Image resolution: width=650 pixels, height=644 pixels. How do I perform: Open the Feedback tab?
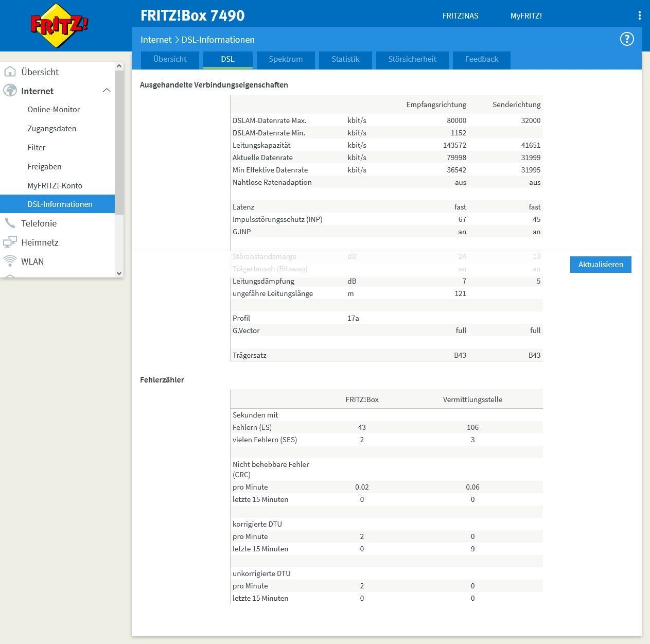pyautogui.click(x=482, y=60)
